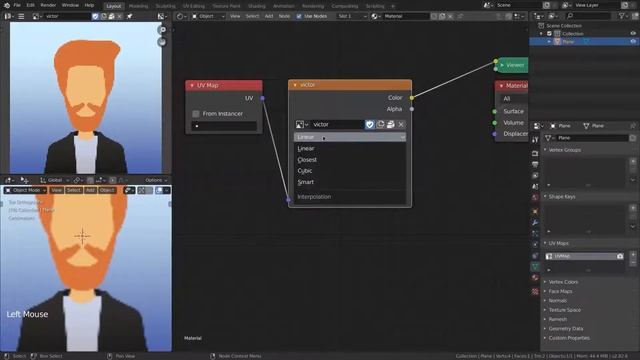Switch to the Layout workspace tab

click(113, 6)
